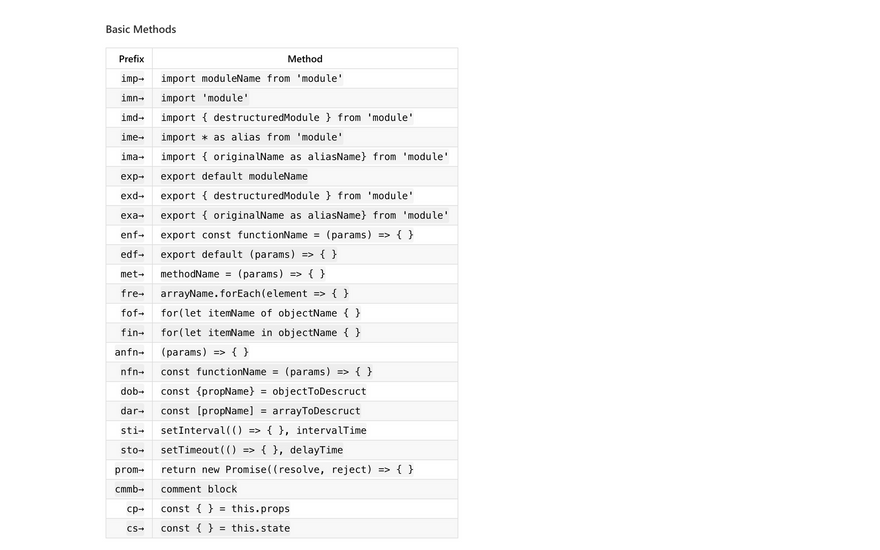Select the edf→ prefix cell
Screen dimensions: 880x550
pyautogui.click(x=132, y=254)
